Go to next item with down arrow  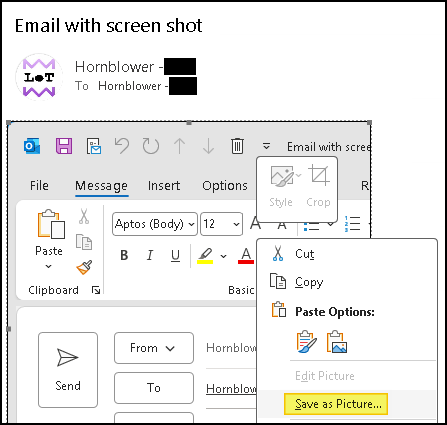[x=208, y=146]
